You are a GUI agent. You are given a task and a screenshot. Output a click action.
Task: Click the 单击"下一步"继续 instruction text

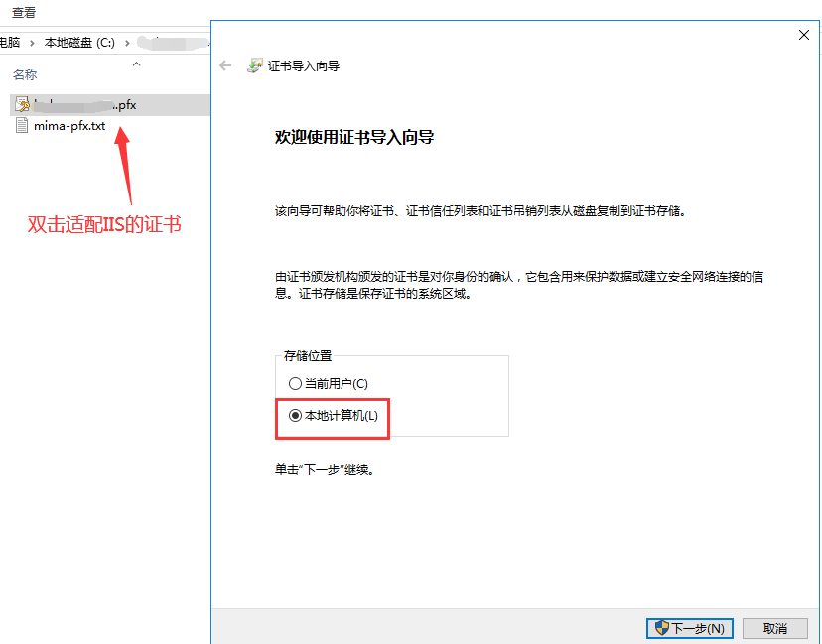click(325, 469)
